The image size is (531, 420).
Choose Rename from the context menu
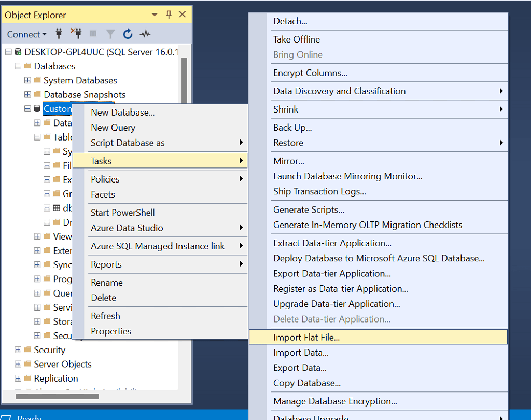click(x=161, y=283)
